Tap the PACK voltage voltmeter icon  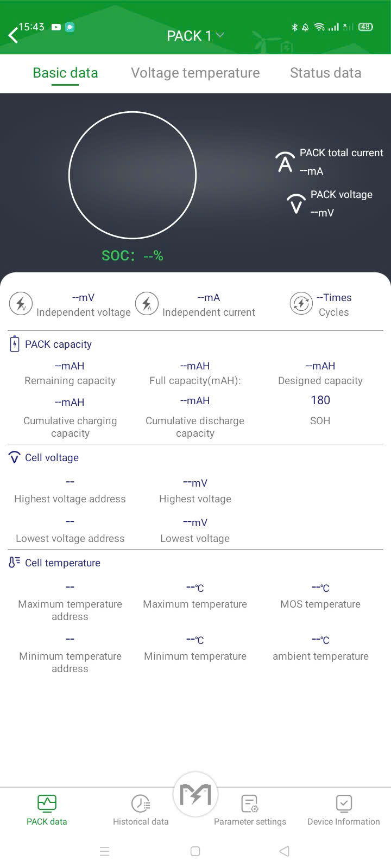296,203
